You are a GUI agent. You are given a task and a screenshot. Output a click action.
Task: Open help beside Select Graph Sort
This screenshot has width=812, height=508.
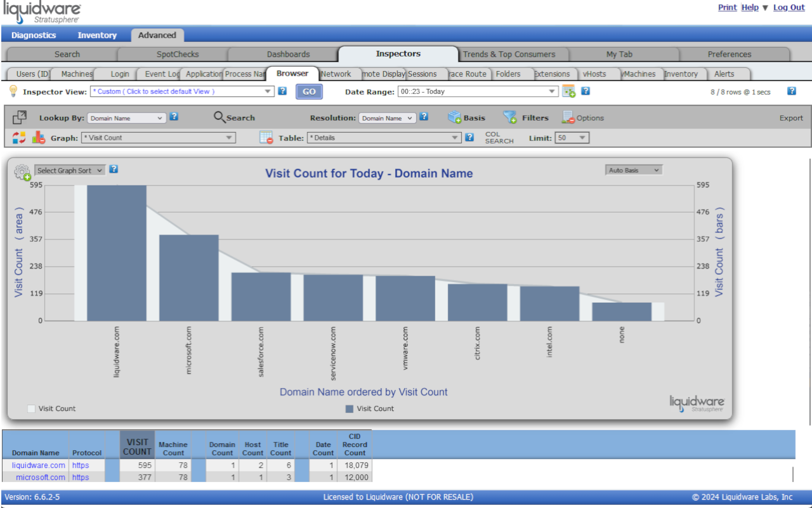tap(114, 169)
